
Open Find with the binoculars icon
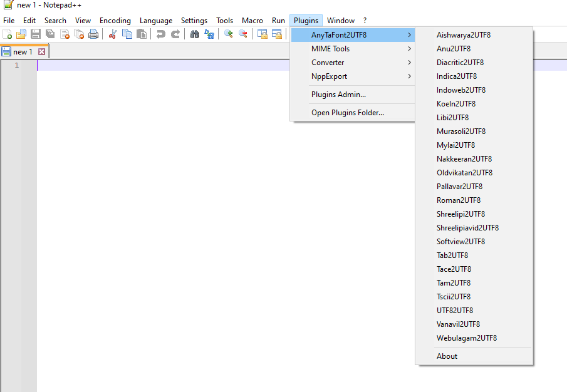tap(195, 34)
